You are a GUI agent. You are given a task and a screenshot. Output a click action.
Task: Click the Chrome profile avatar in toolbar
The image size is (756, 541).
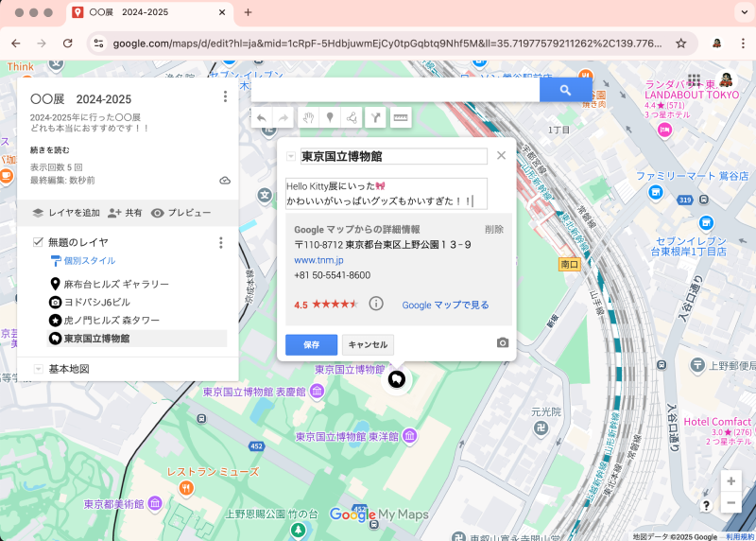tap(717, 44)
